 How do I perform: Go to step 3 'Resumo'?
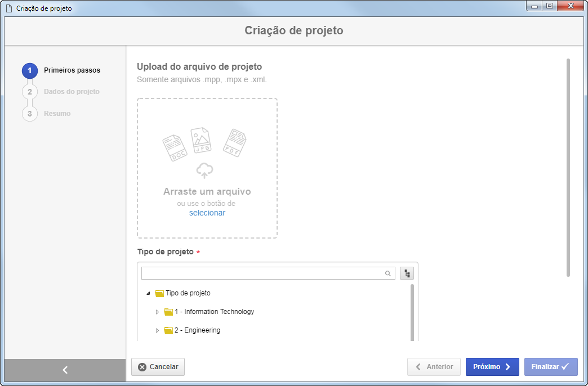[x=57, y=114]
